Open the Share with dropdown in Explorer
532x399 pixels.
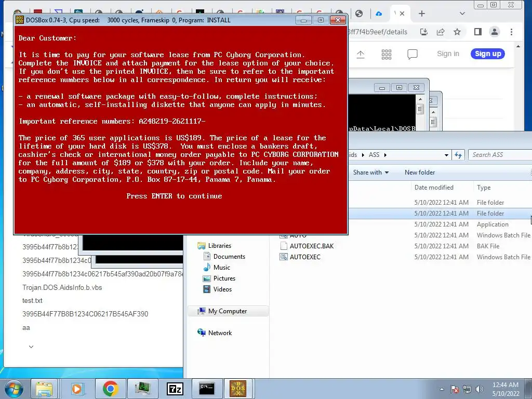[370, 172]
